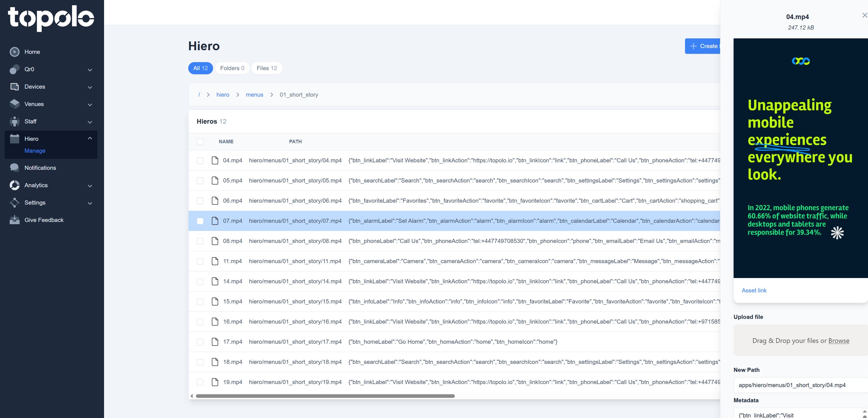Check the checkbox for 11.mp4

point(200,261)
